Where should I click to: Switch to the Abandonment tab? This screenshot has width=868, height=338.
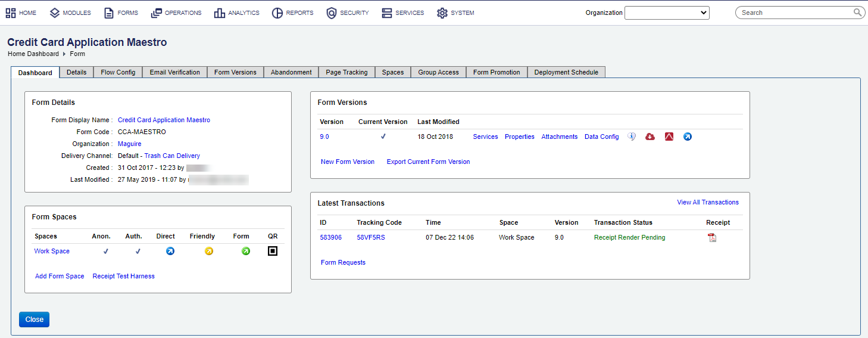coord(291,72)
